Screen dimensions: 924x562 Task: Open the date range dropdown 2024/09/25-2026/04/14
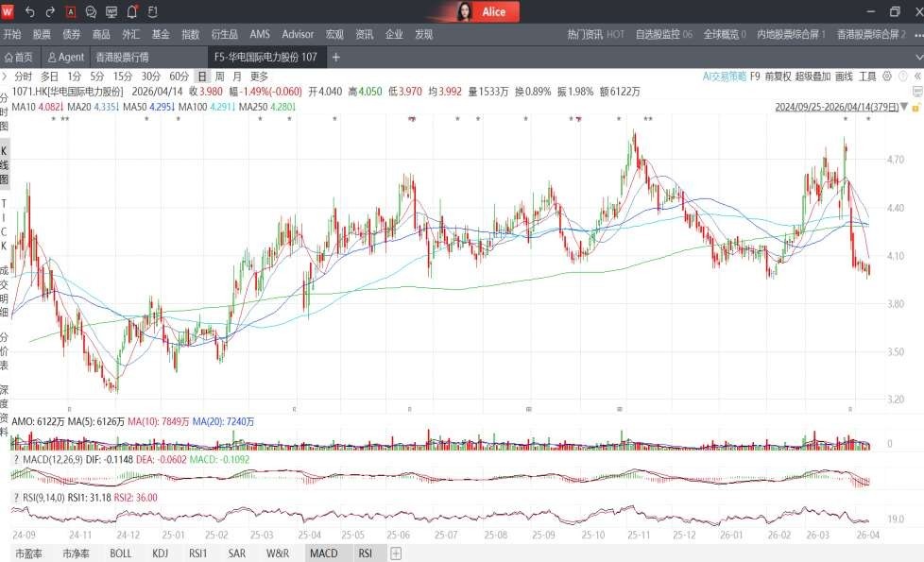click(835, 107)
